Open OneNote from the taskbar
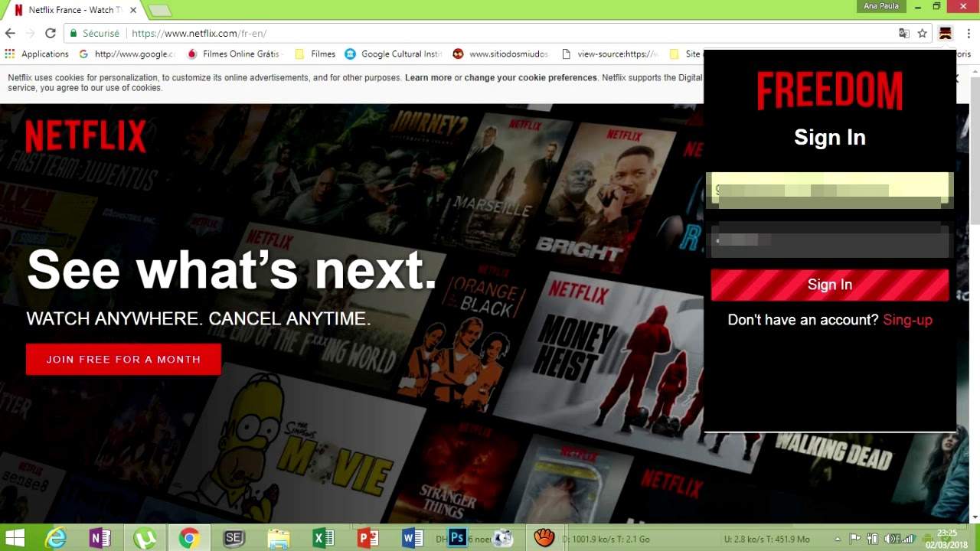Image resolution: width=980 pixels, height=551 pixels. (100, 538)
